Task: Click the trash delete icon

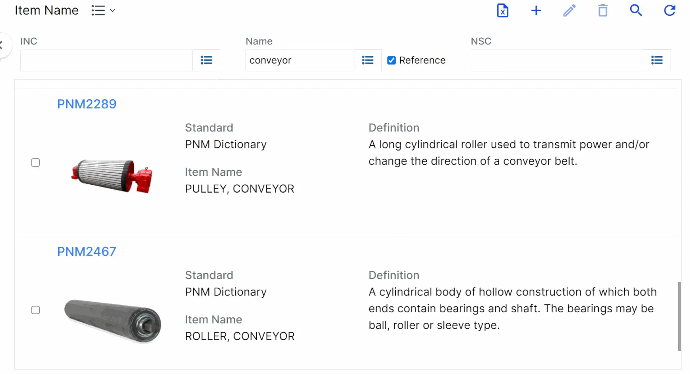Action: pos(603,11)
